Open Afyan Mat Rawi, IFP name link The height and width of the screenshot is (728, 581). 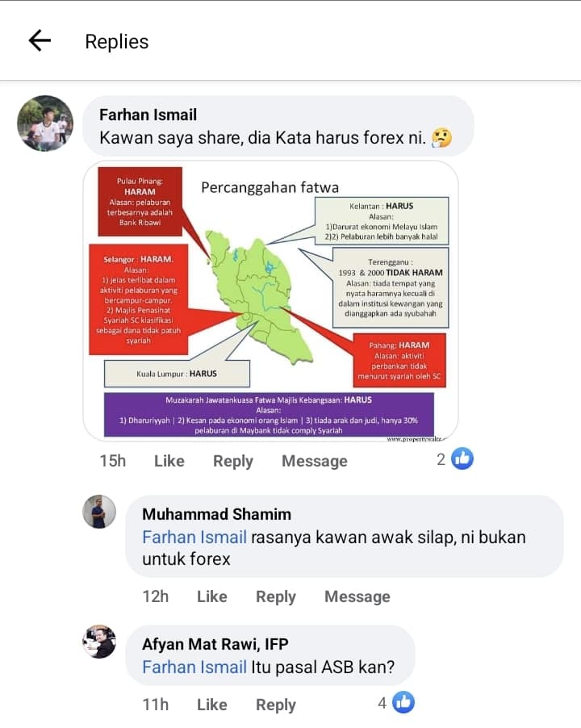215,644
